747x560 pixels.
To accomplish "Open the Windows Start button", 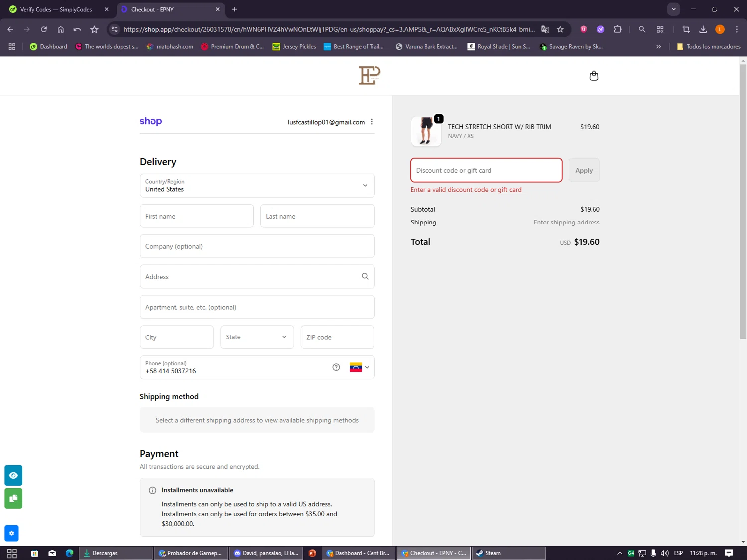I will [12, 553].
